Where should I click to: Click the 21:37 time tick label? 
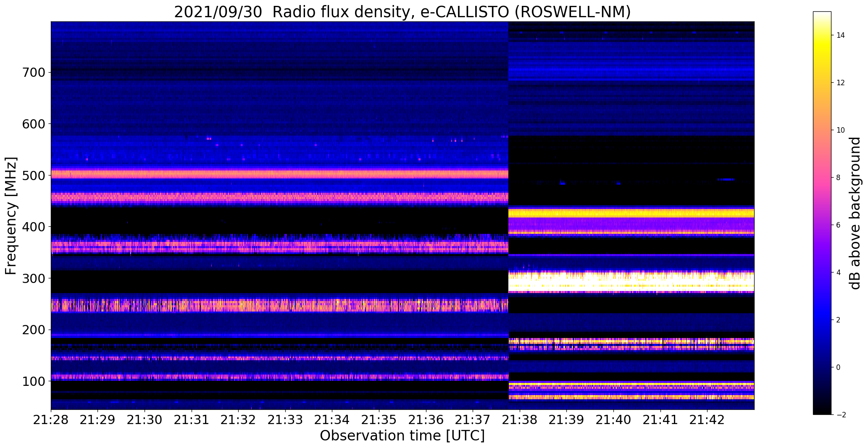click(x=473, y=420)
